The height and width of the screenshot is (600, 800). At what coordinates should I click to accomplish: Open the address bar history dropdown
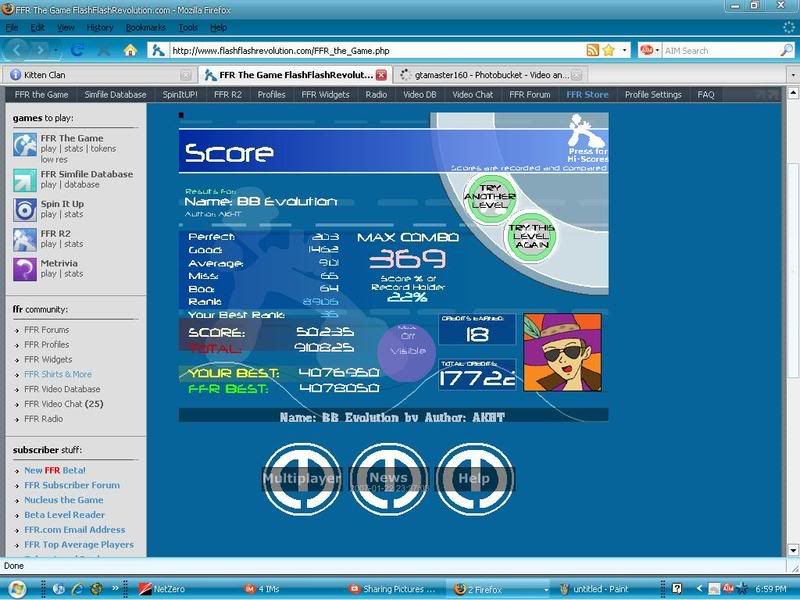tap(625, 50)
